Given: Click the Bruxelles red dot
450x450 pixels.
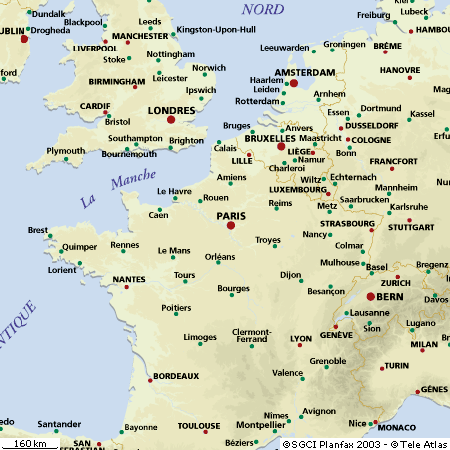Looking at the screenshot, I should [x=281, y=146].
